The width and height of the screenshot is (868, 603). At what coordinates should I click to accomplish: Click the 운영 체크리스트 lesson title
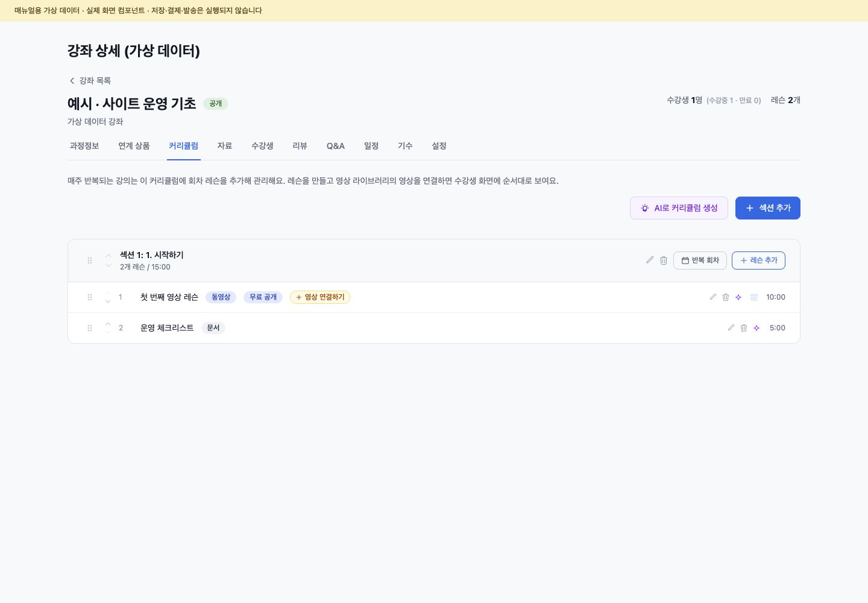pyautogui.click(x=167, y=328)
